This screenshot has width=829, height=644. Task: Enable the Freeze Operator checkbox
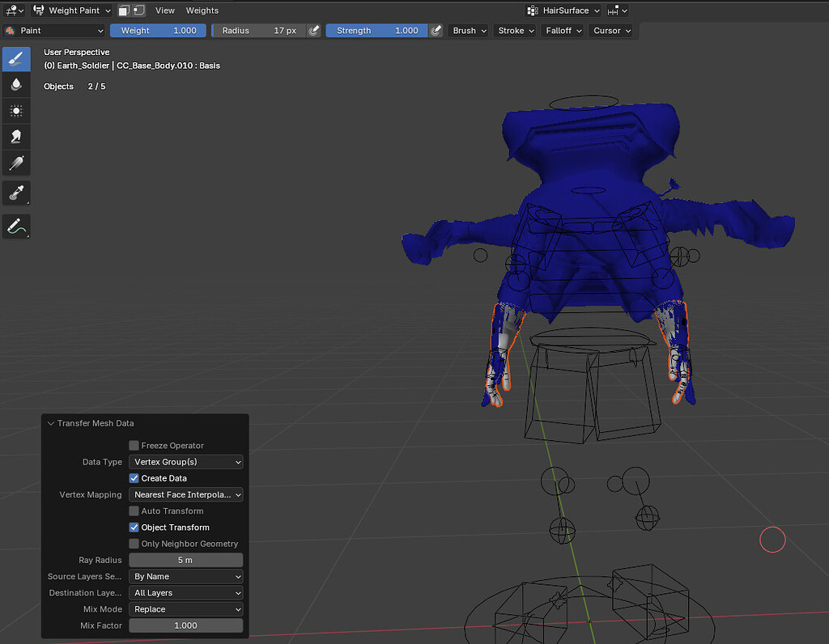coord(134,445)
